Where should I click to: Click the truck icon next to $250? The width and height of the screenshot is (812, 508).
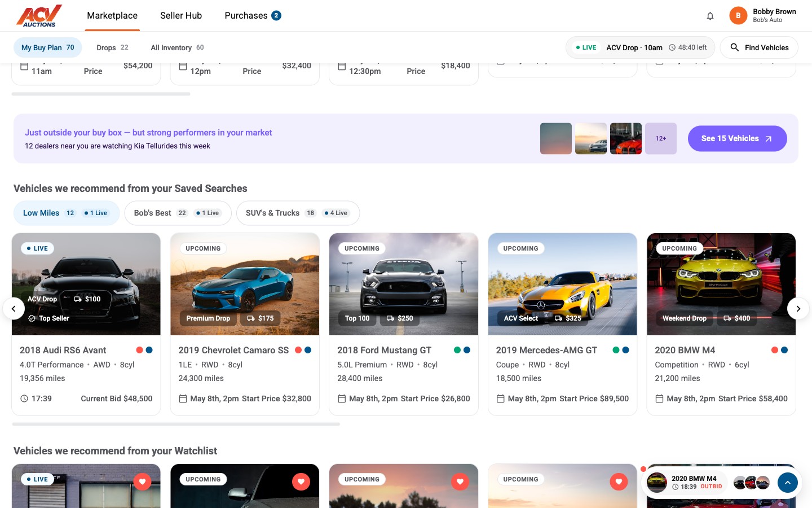click(390, 318)
